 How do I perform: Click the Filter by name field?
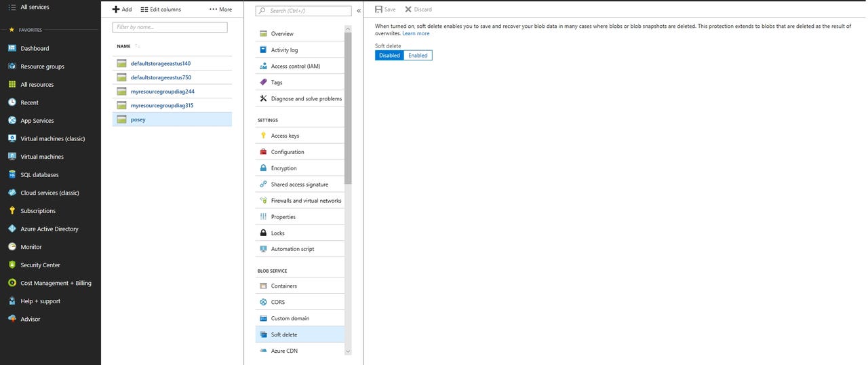[170, 27]
